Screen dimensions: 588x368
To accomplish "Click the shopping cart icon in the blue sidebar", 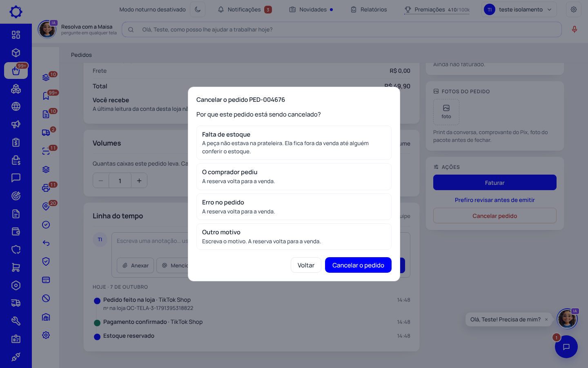I will [16, 267].
